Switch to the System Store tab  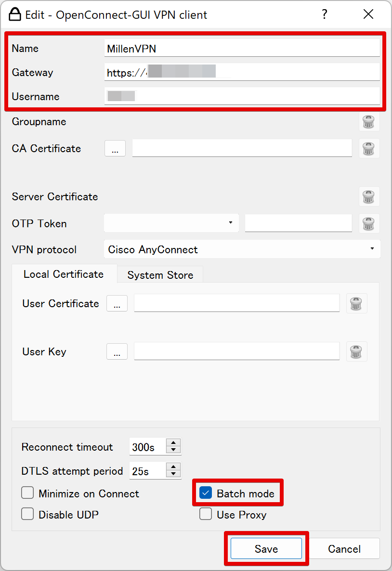[x=160, y=275]
